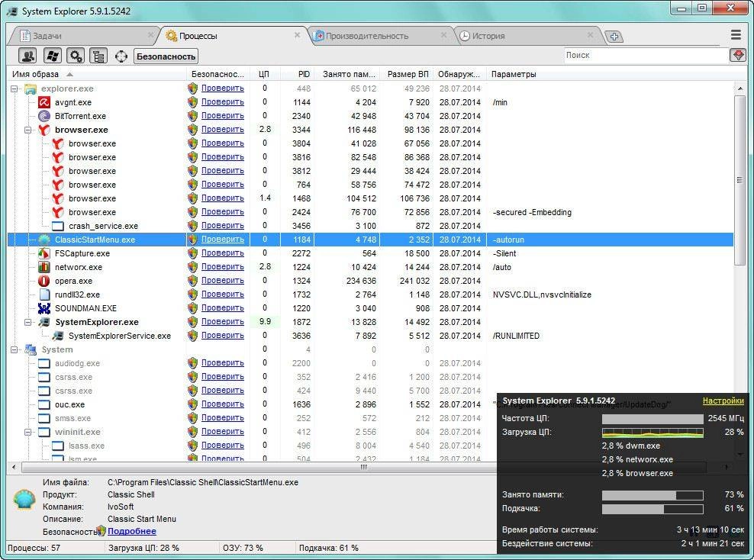The width and height of the screenshot is (754, 560).
Task: Sort by the ЦП column header
Action: point(266,74)
